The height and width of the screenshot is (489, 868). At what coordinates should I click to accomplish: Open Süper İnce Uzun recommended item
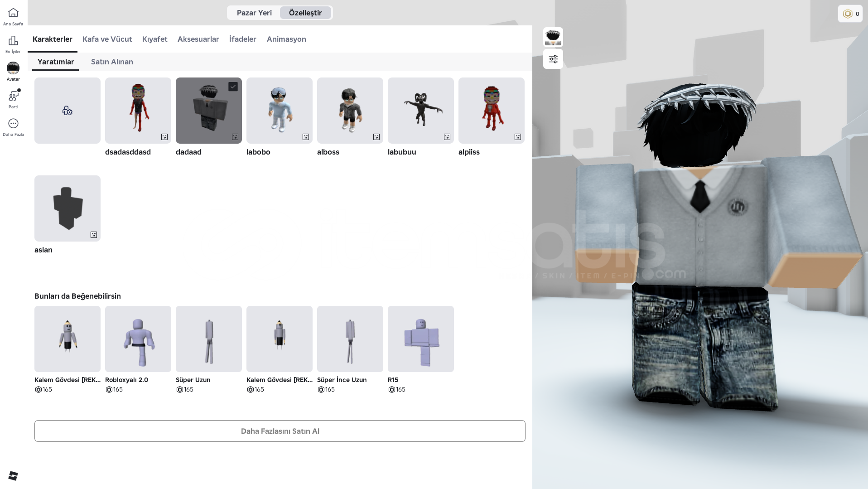350,339
